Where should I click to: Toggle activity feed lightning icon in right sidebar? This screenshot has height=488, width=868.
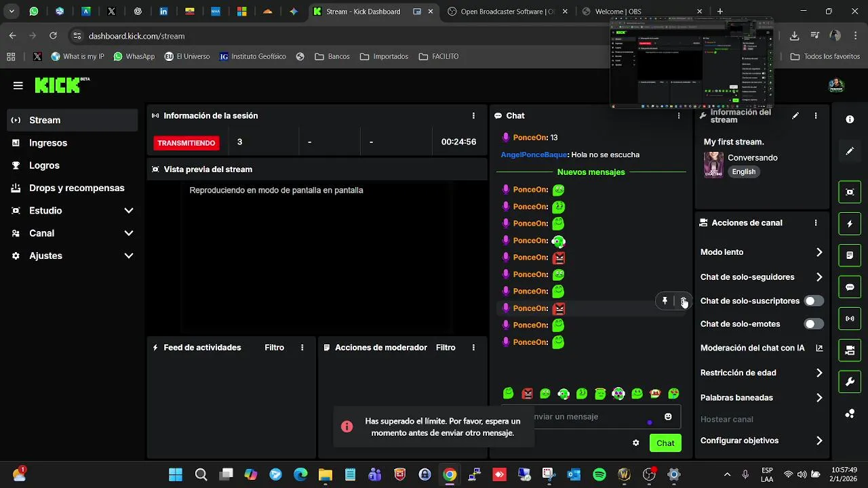(x=850, y=224)
